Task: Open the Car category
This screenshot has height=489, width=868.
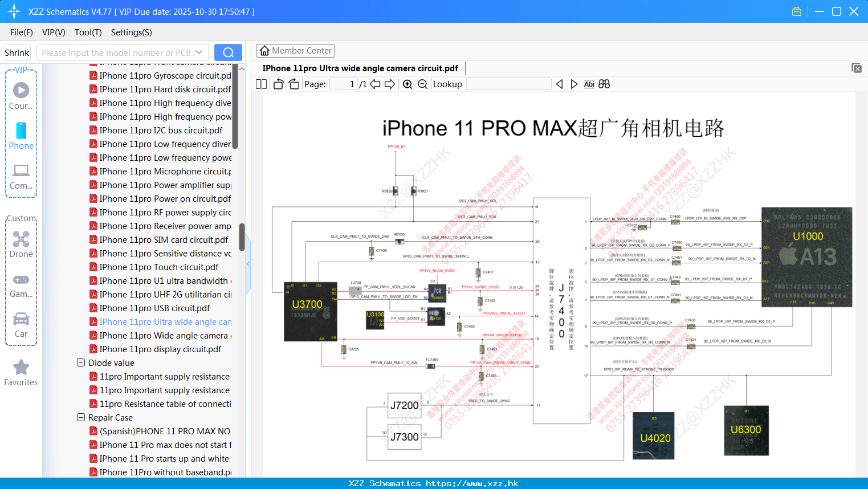Action: [x=21, y=325]
